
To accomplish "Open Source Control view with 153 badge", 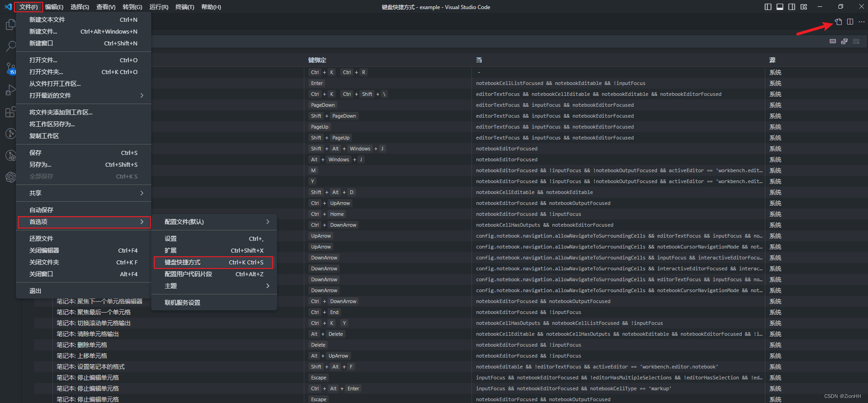I will coord(10,68).
